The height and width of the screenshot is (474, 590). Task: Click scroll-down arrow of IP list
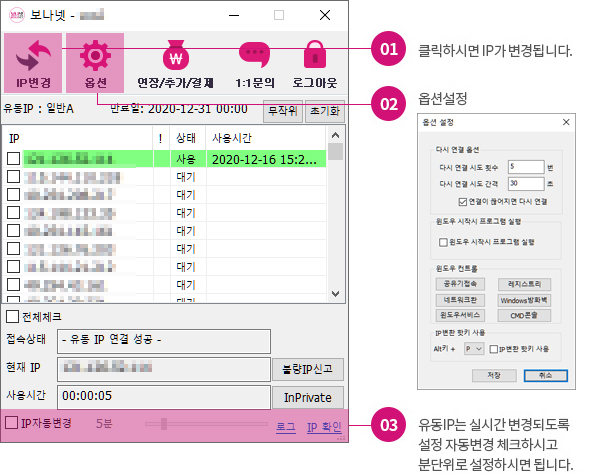pyautogui.click(x=336, y=293)
